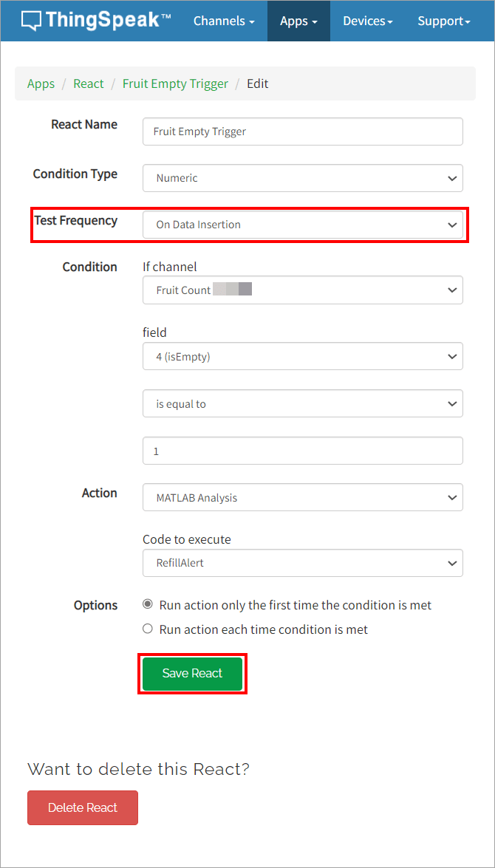Select run action only first time option
Viewport: 495px width, 868px height.
pos(148,605)
